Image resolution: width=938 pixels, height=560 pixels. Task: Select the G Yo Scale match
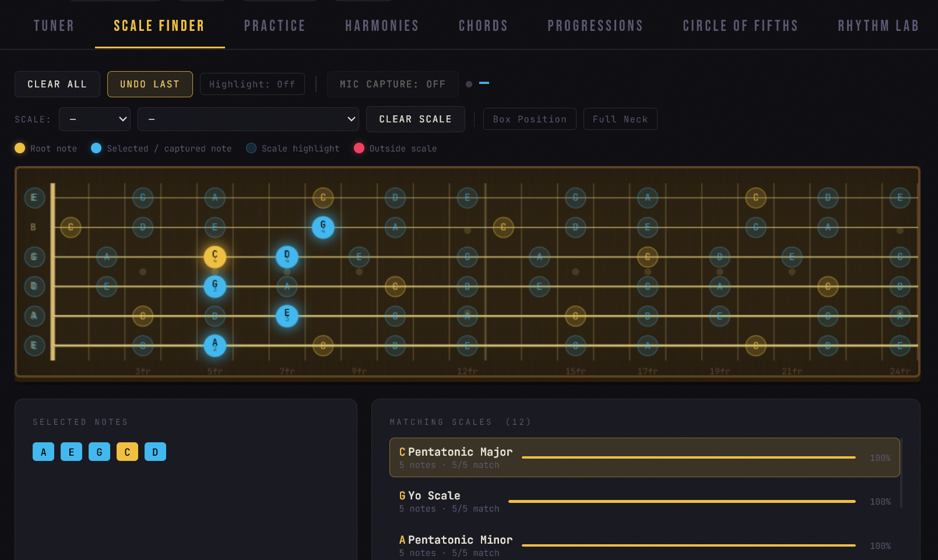point(644,501)
